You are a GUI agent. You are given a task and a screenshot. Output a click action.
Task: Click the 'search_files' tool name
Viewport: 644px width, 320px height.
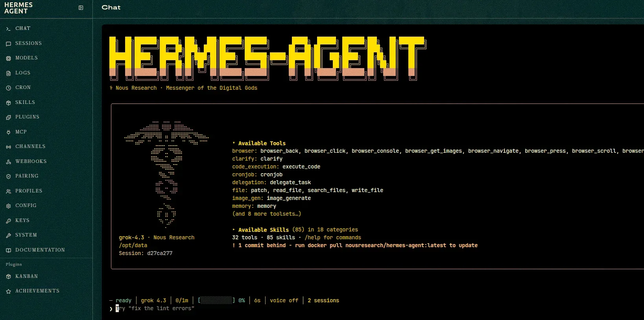(x=327, y=191)
